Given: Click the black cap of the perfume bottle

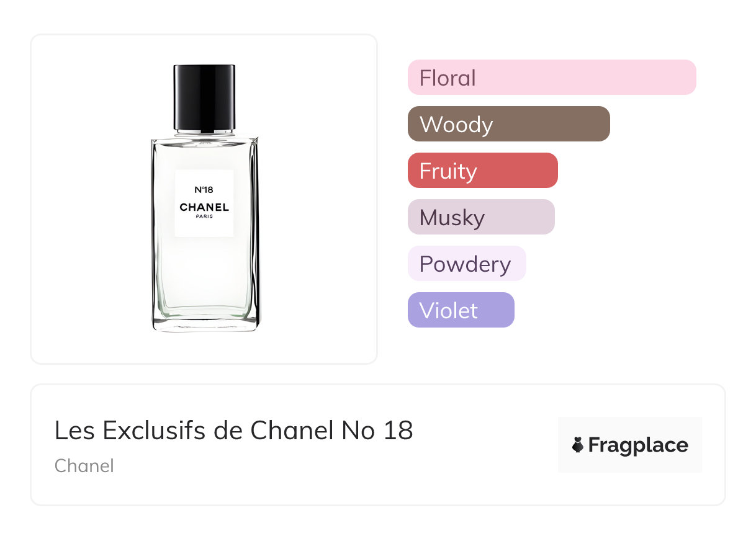Looking at the screenshot, I should pyautogui.click(x=204, y=96).
